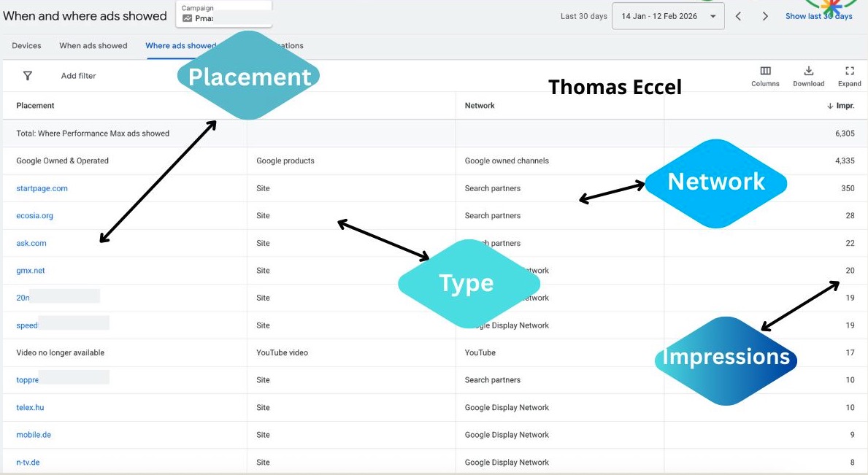Go to next date range arrow
This screenshot has height=475, width=868.
(765, 16)
